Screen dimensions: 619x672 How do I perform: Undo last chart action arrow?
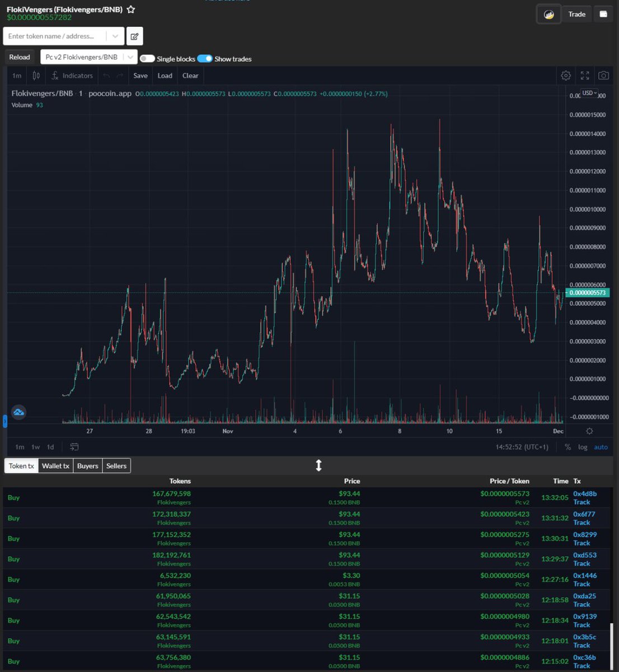point(106,76)
